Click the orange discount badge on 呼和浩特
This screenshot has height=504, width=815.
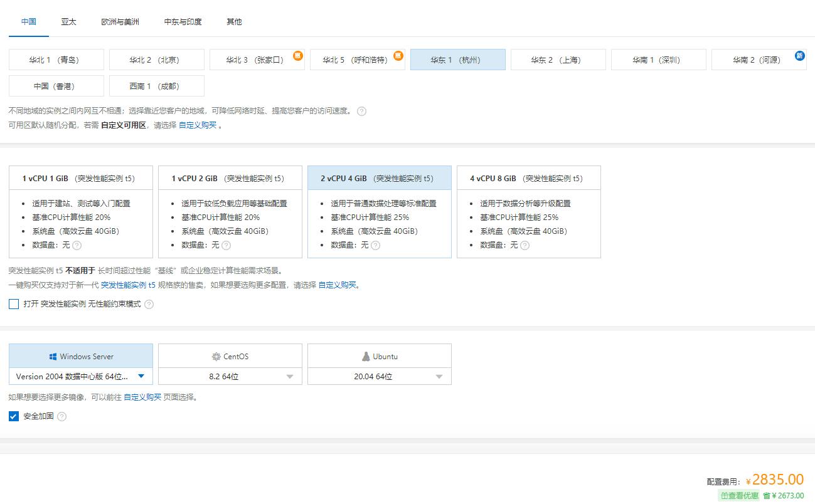(x=398, y=55)
